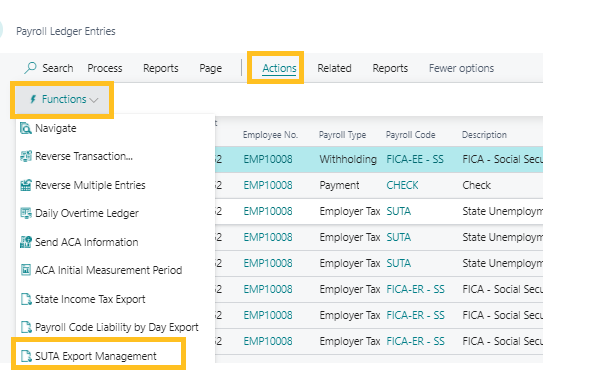Collapse the Functions dropdown chevron

(94, 100)
